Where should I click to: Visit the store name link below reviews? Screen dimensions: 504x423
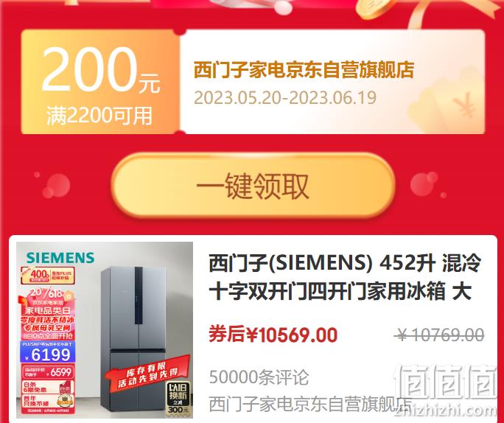[310, 405]
